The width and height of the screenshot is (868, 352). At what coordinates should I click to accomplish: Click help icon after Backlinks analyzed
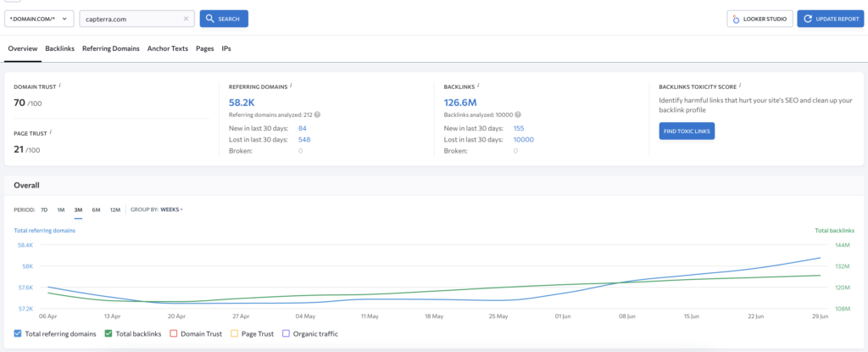coord(518,115)
